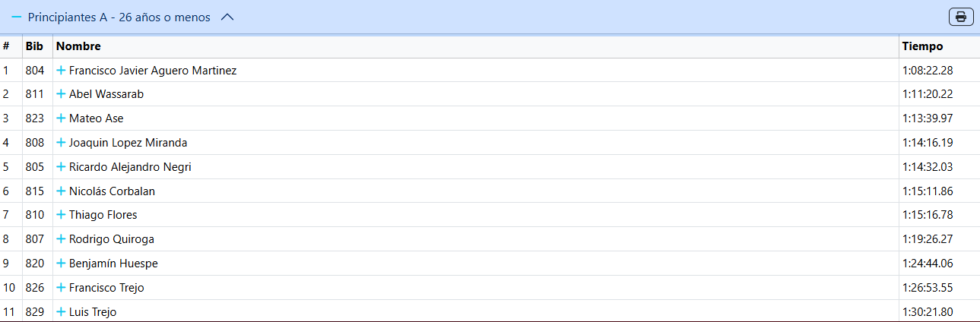Expand details for Abel Wassarab
This screenshot has height=322, width=980.
[61, 94]
